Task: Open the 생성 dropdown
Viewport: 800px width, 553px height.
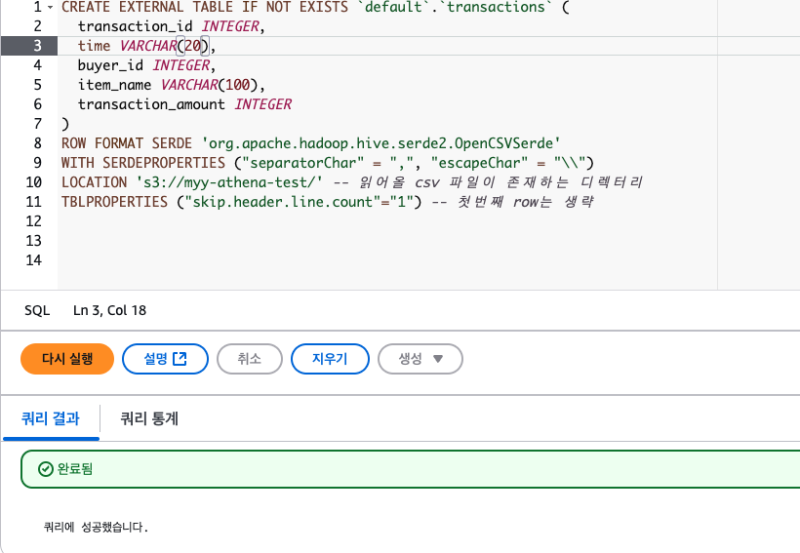Action: (419, 359)
